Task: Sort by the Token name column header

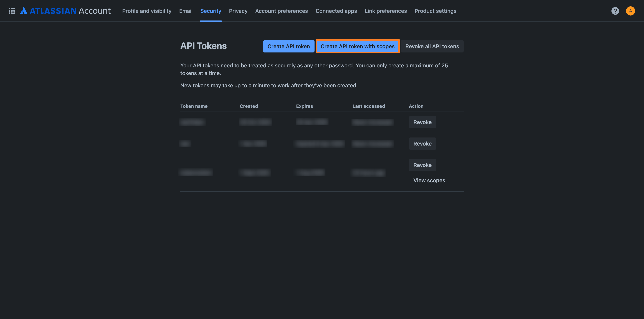Action: point(194,106)
